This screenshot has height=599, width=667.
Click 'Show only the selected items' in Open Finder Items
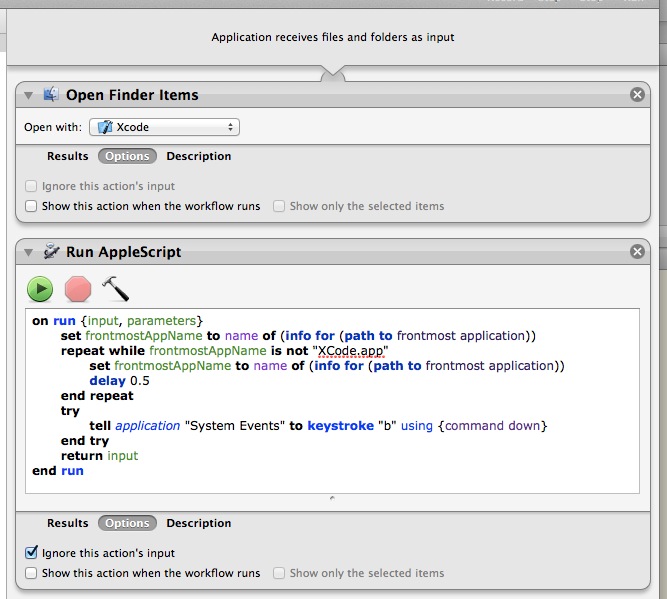click(279, 206)
